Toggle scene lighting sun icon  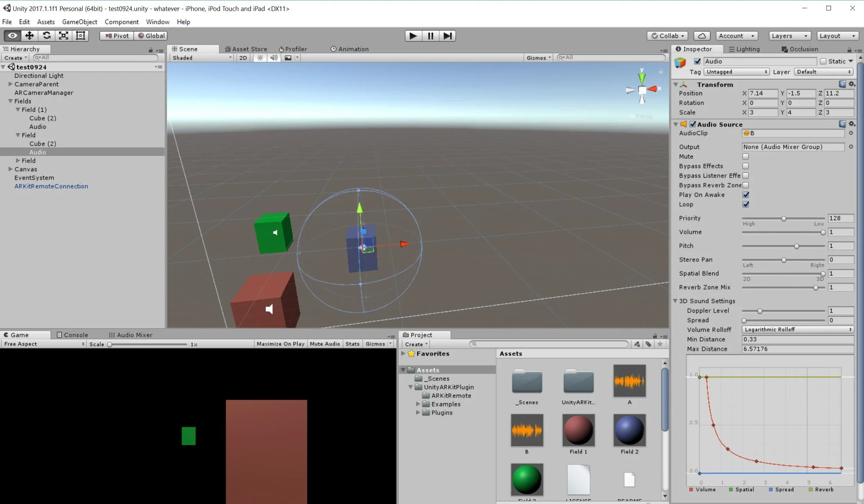click(x=260, y=58)
